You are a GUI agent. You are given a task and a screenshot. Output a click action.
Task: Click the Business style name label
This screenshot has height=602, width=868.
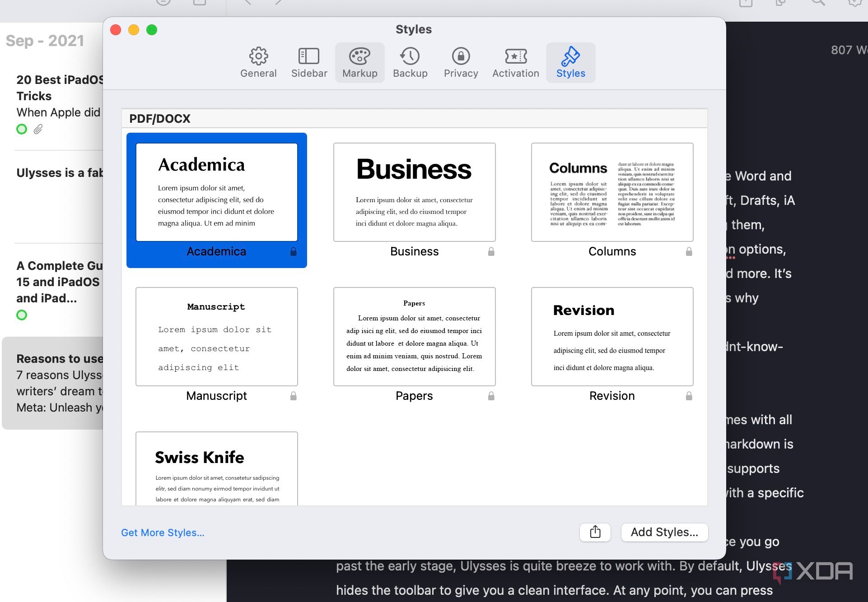point(414,251)
